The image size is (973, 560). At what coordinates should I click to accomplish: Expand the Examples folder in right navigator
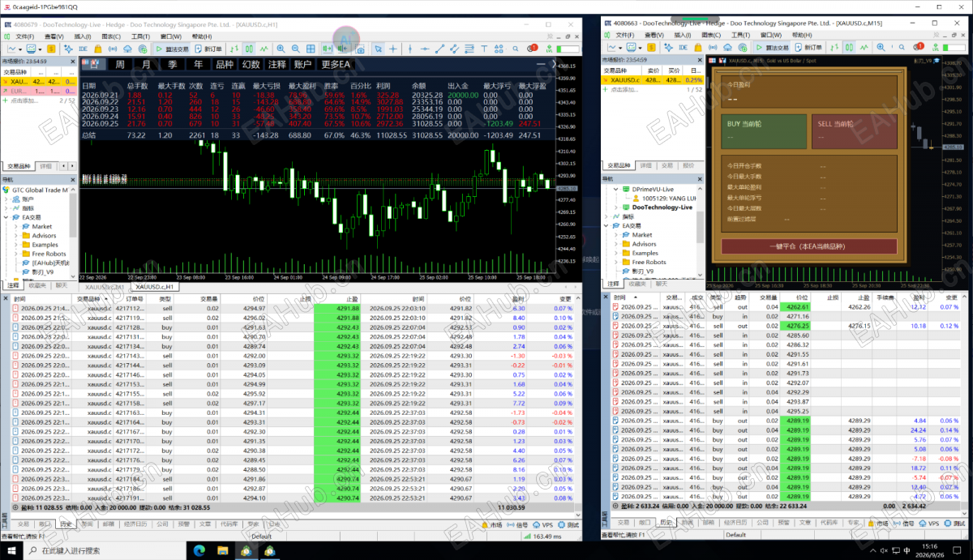point(616,253)
